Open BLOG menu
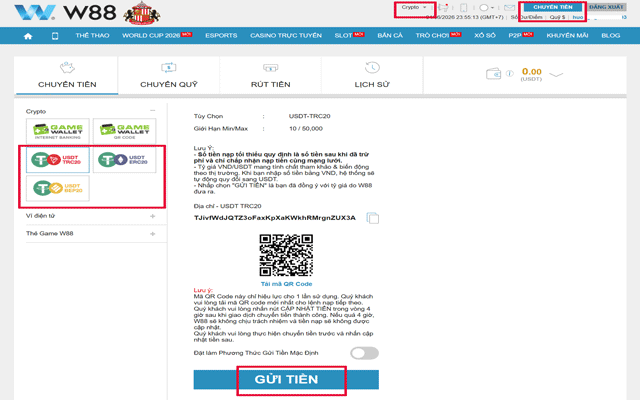This screenshot has width=640, height=400. pyautogui.click(x=611, y=36)
